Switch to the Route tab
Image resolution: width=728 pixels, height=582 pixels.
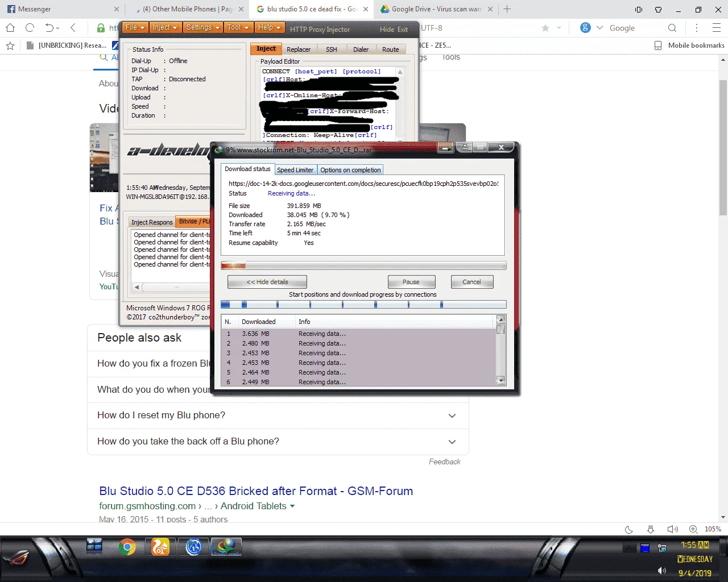391,49
